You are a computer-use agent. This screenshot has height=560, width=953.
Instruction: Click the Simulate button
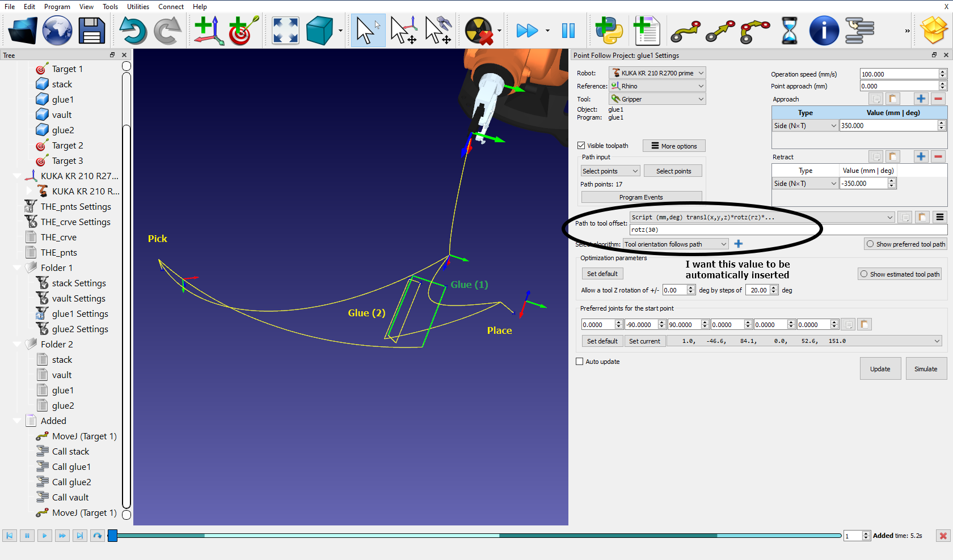[926, 369]
